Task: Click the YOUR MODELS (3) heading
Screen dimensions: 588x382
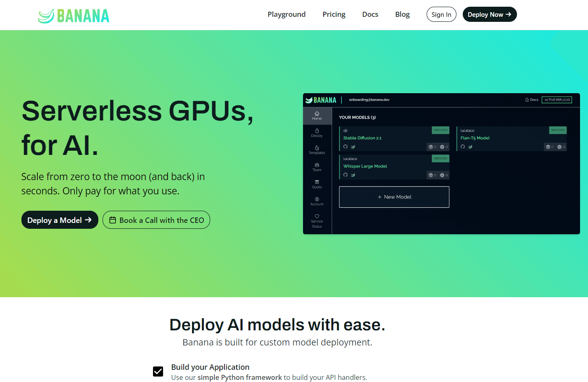Action: [357, 118]
